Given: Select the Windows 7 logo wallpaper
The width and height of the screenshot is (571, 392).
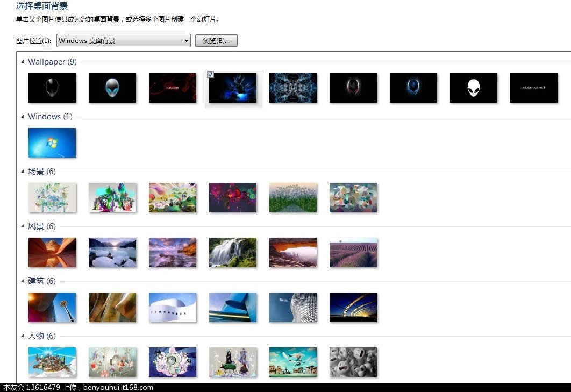Looking at the screenshot, I should point(52,143).
